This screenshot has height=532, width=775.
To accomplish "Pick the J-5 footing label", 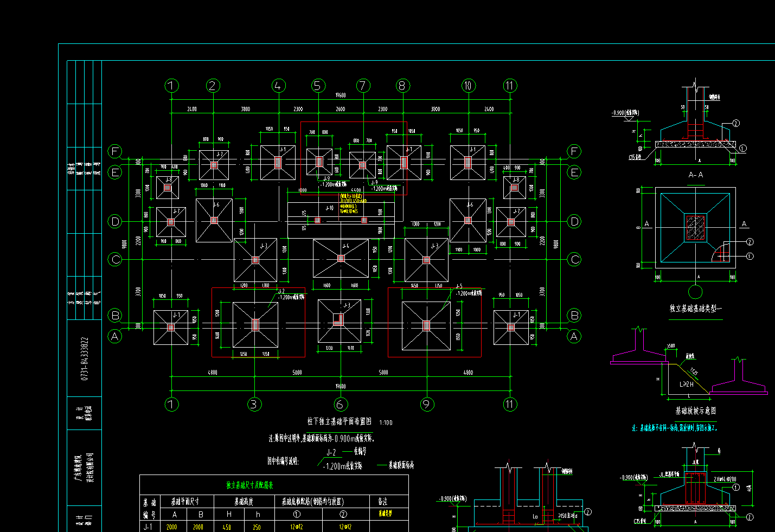I will (459, 286).
